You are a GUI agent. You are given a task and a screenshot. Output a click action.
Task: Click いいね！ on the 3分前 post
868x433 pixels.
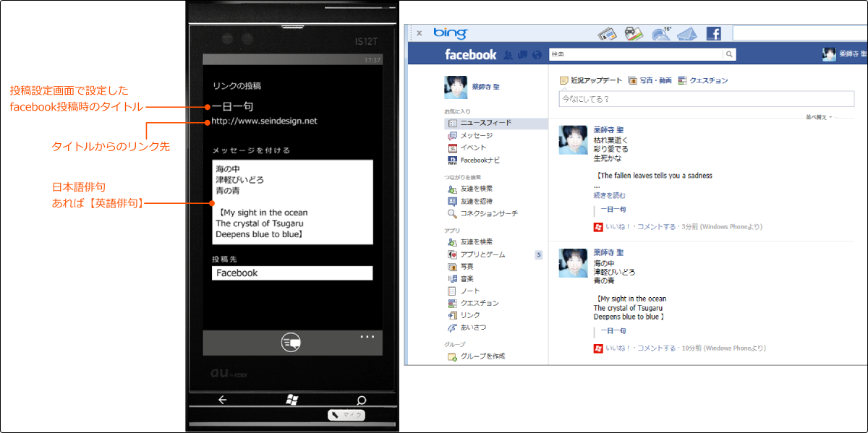tap(618, 227)
